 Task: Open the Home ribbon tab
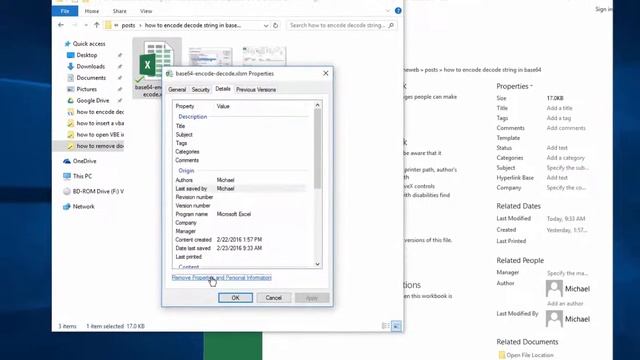click(91, 11)
